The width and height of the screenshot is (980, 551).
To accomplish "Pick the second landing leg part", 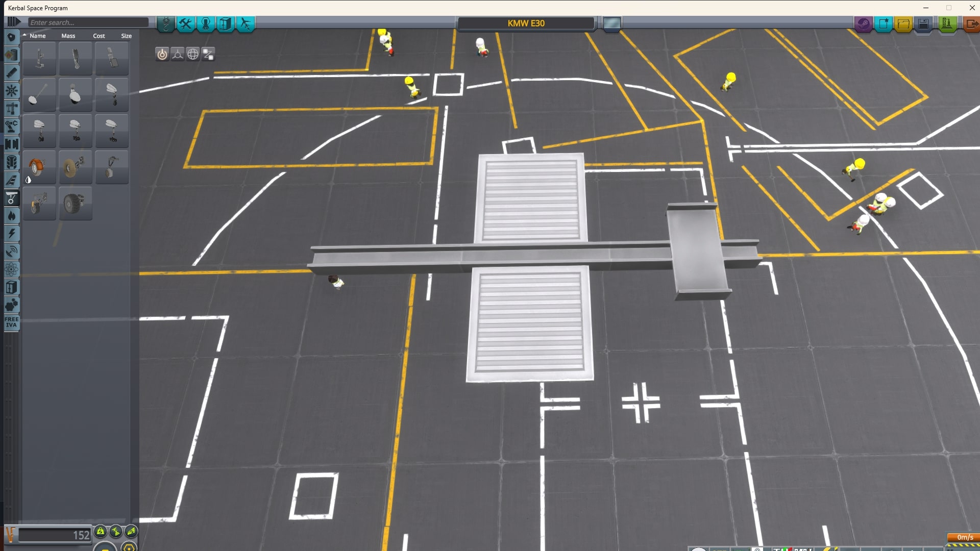I will (x=76, y=59).
